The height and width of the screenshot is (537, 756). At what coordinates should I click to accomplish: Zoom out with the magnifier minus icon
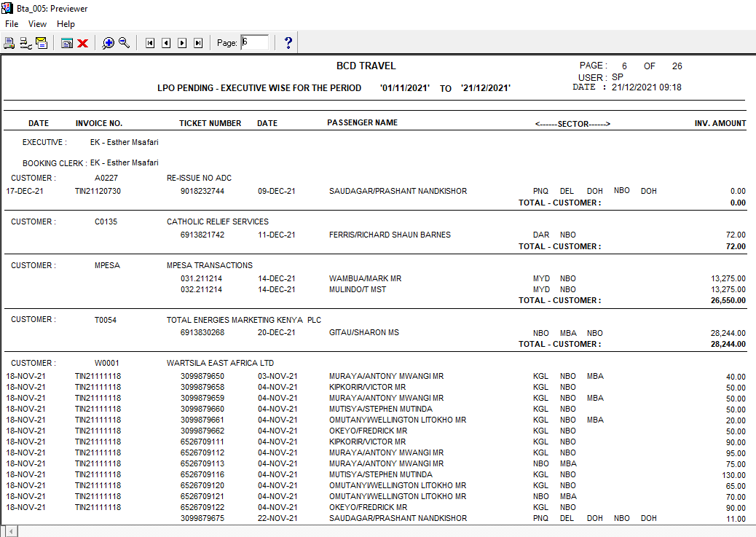[x=124, y=43]
